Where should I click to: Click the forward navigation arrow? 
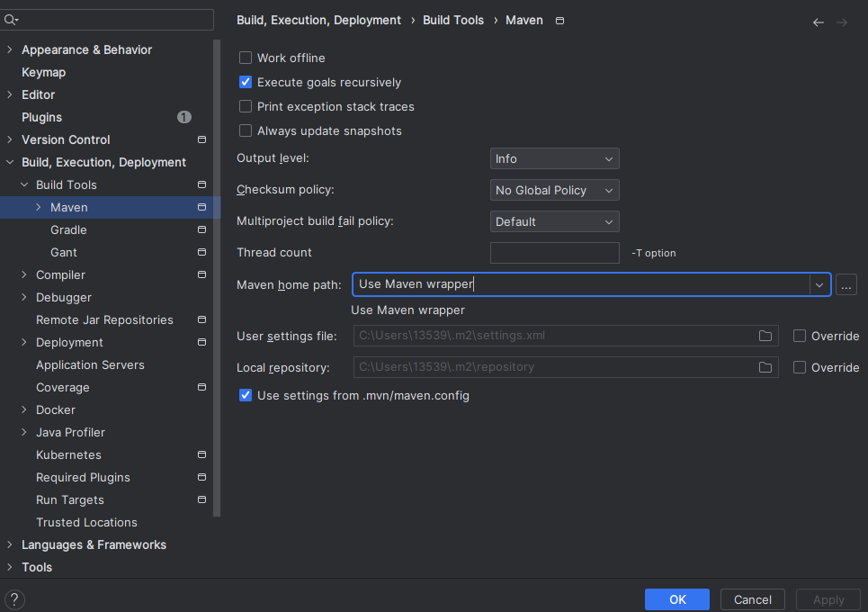(x=842, y=22)
